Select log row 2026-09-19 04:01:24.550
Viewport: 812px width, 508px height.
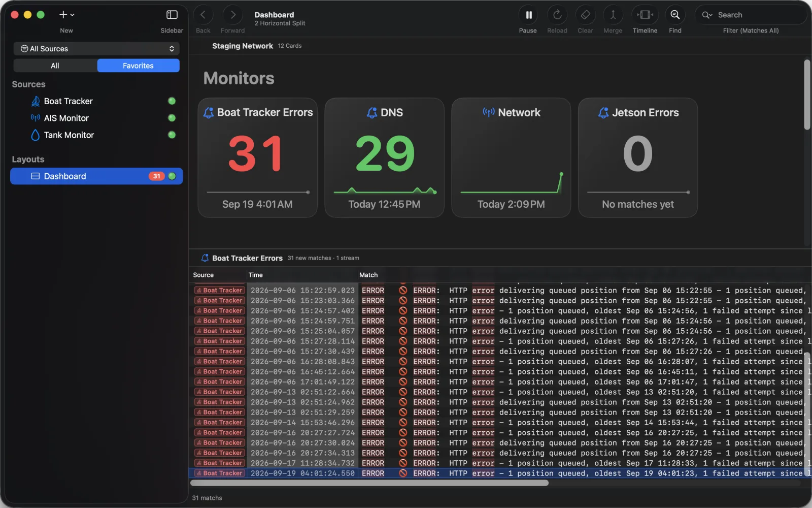(500, 473)
